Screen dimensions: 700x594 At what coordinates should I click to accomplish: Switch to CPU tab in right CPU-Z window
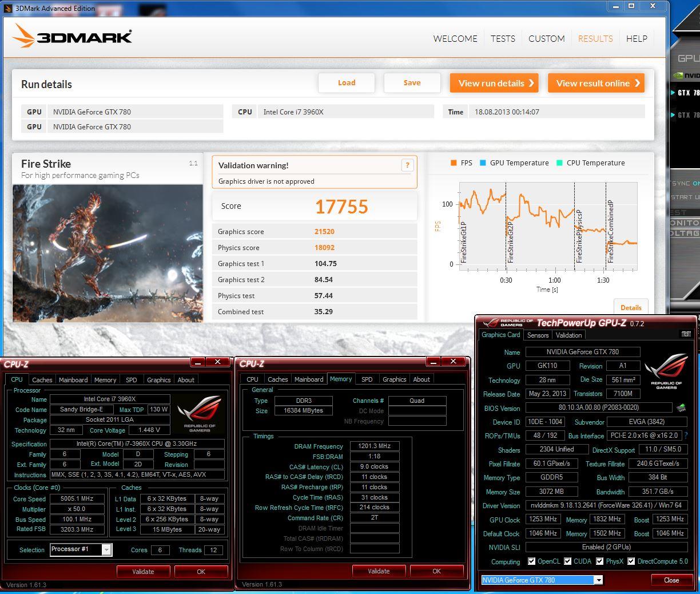252,379
